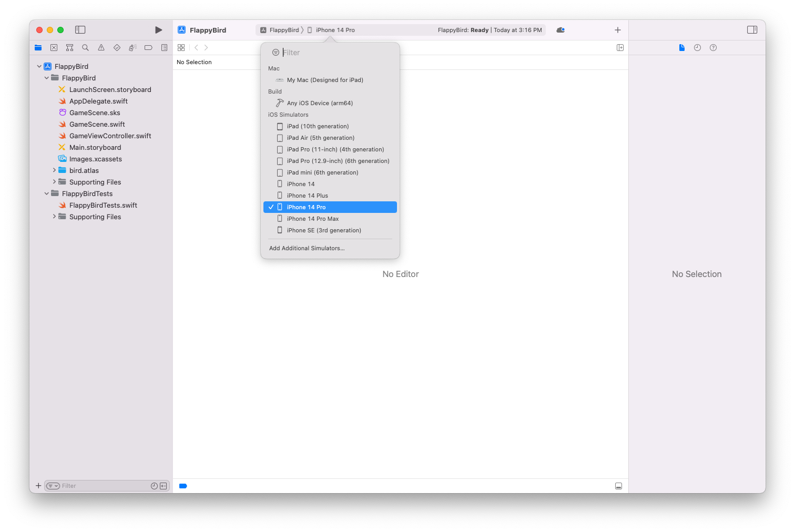Go forward with the right chevron
The image size is (795, 532).
tap(206, 48)
